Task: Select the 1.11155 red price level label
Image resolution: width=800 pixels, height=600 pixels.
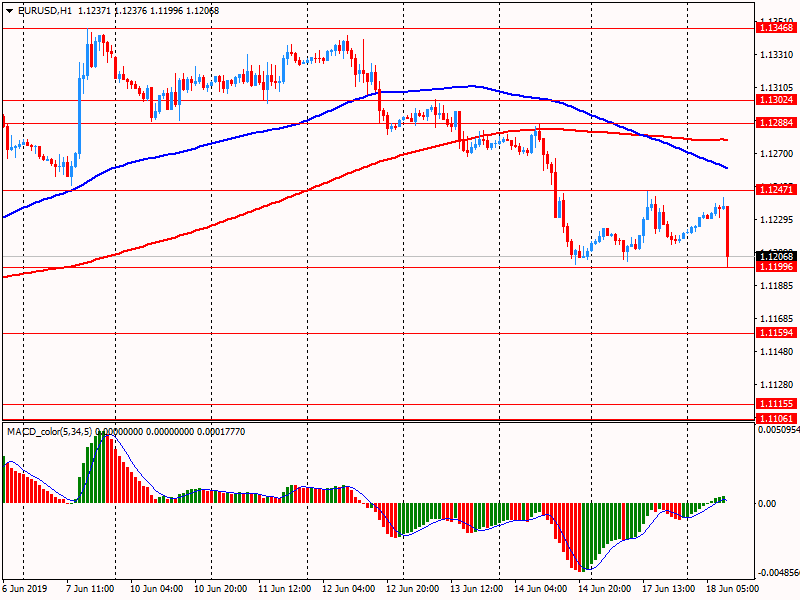Action: (777, 404)
